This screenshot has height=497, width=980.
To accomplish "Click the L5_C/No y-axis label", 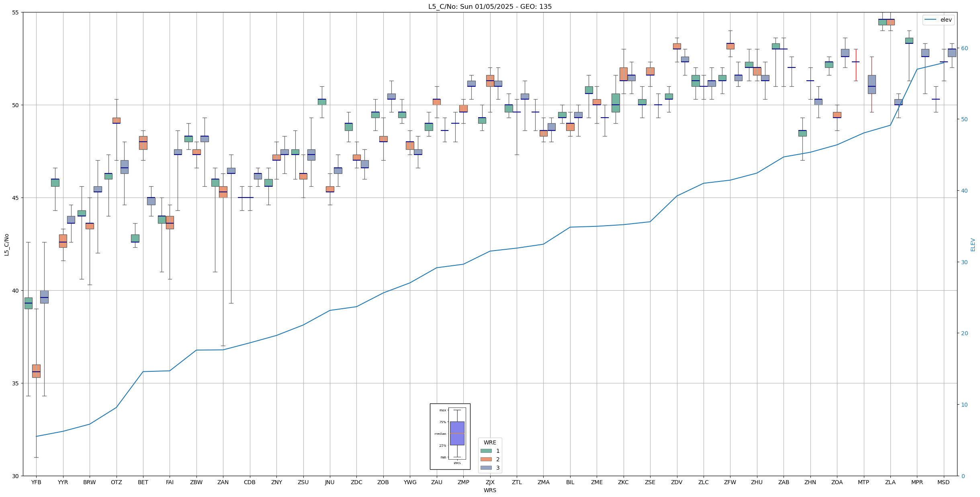I will pos(6,244).
